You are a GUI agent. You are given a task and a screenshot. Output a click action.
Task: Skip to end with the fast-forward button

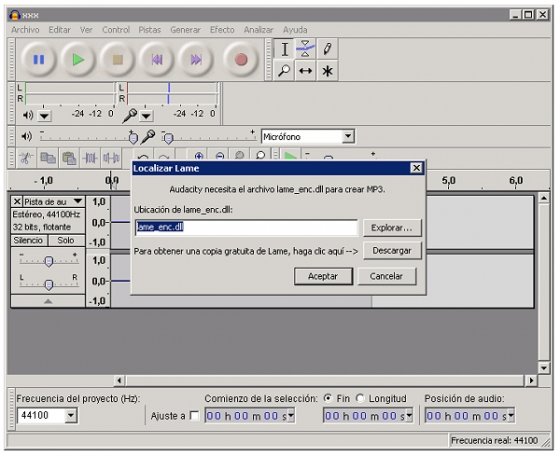[196, 60]
